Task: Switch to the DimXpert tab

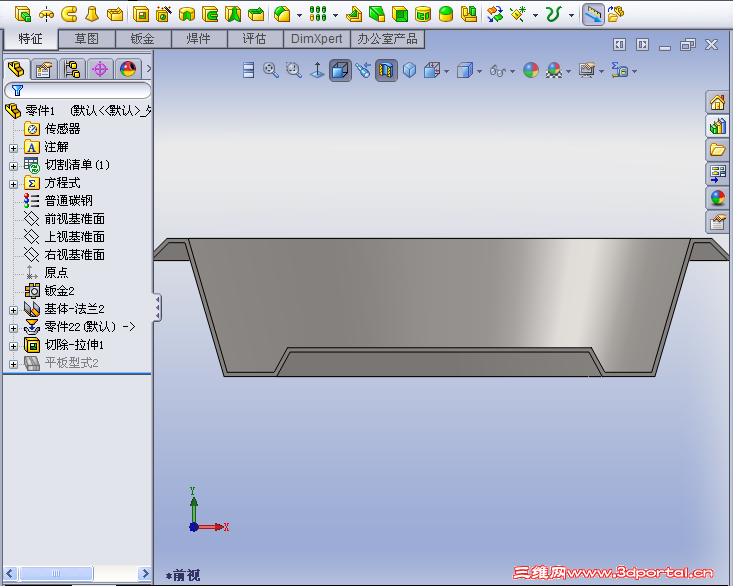Action: pyautogui.click(x=317, y=39)
